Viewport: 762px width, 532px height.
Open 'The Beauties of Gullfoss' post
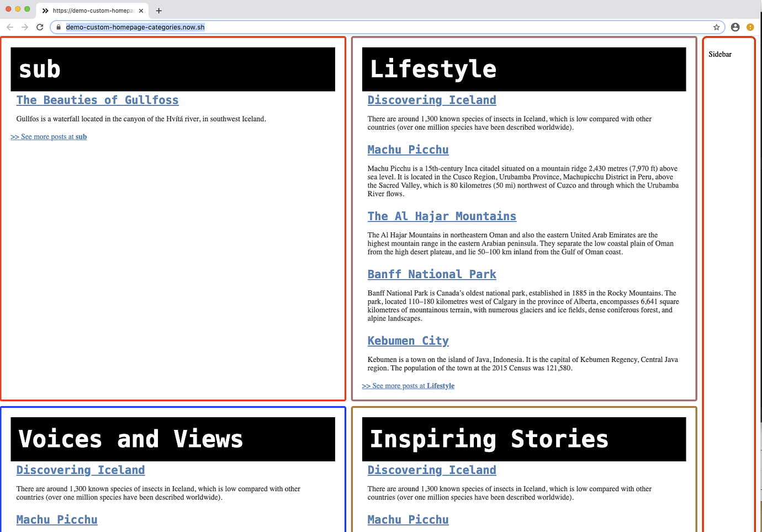[x=97, y=100]
